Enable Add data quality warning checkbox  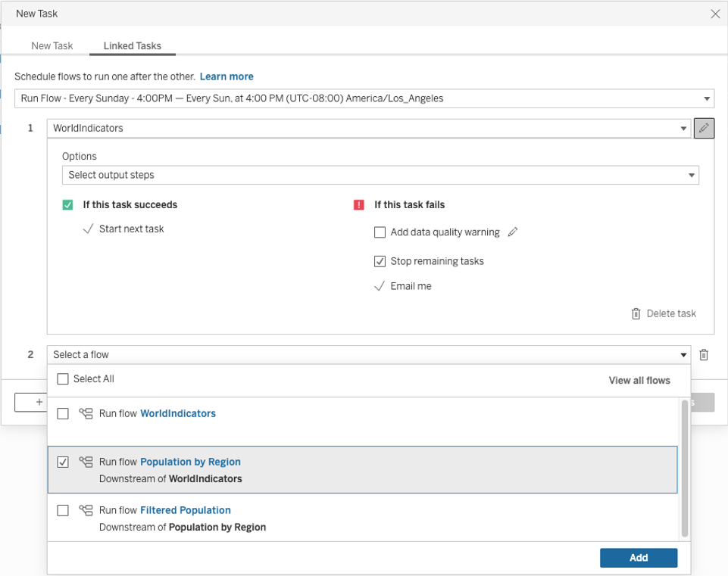(380, 232)
